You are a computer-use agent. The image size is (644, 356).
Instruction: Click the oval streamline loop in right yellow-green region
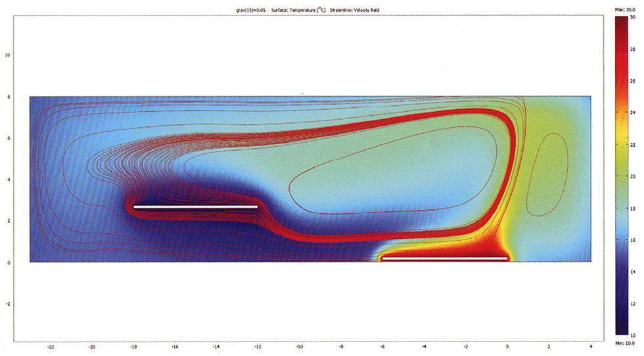click(x=547, y=174)
